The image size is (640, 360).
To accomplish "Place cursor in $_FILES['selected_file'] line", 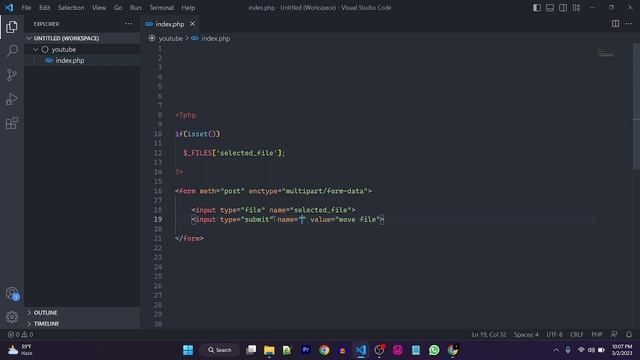I will point(234,153).
